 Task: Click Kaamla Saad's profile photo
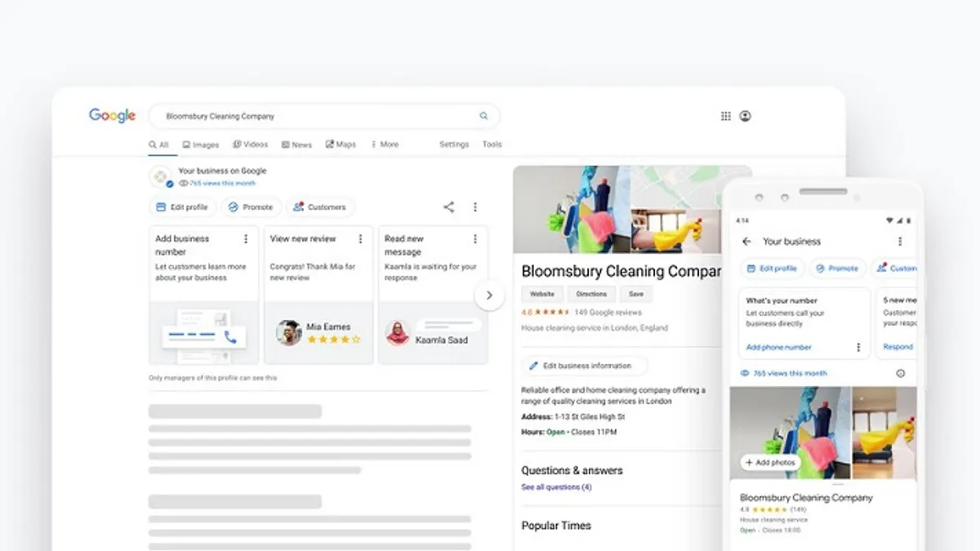398,332
